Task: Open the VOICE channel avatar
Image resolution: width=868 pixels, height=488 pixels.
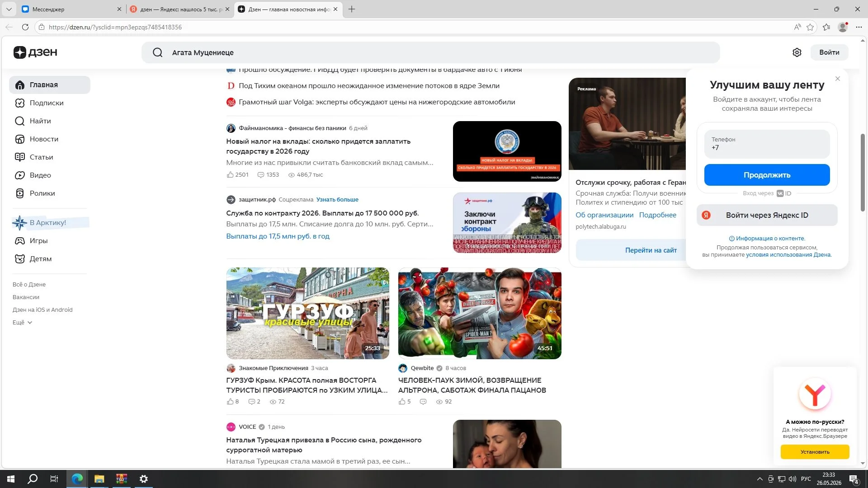Action: 231,427
